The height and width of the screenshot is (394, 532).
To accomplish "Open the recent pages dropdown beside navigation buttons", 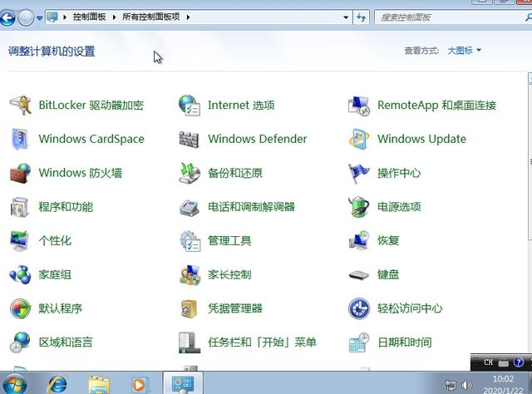I will point(39,17).
